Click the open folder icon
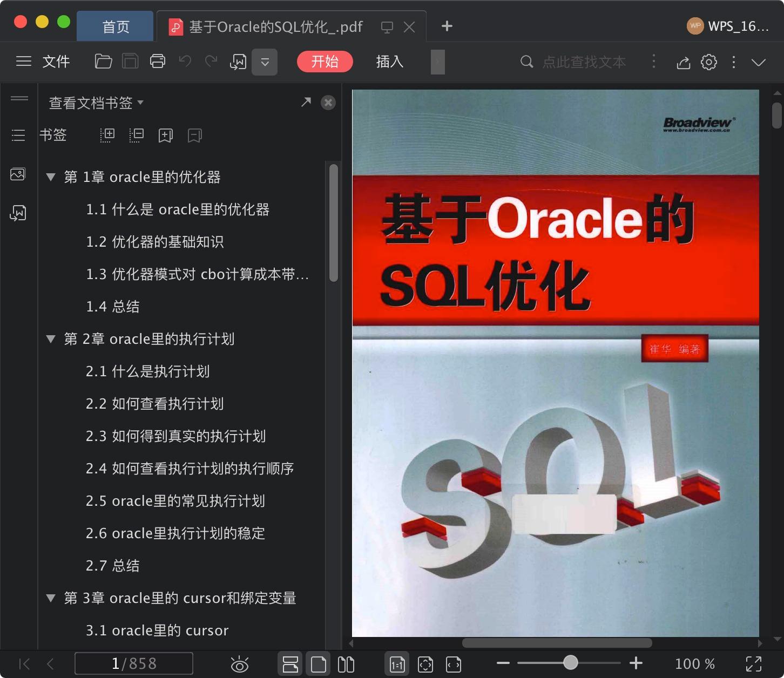Viewport: 784px width, 678px height. (103, 62)
